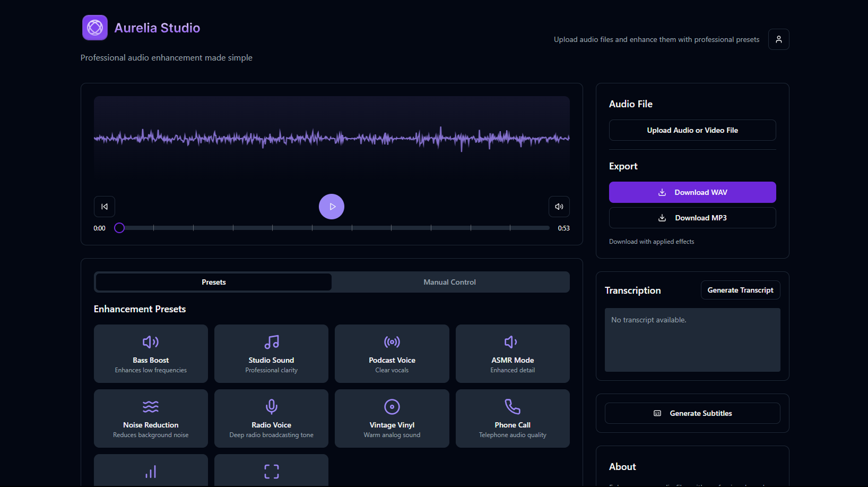Apply the Radio Voice preset
The width and height of the screenshot is (868, 487).
271,418
